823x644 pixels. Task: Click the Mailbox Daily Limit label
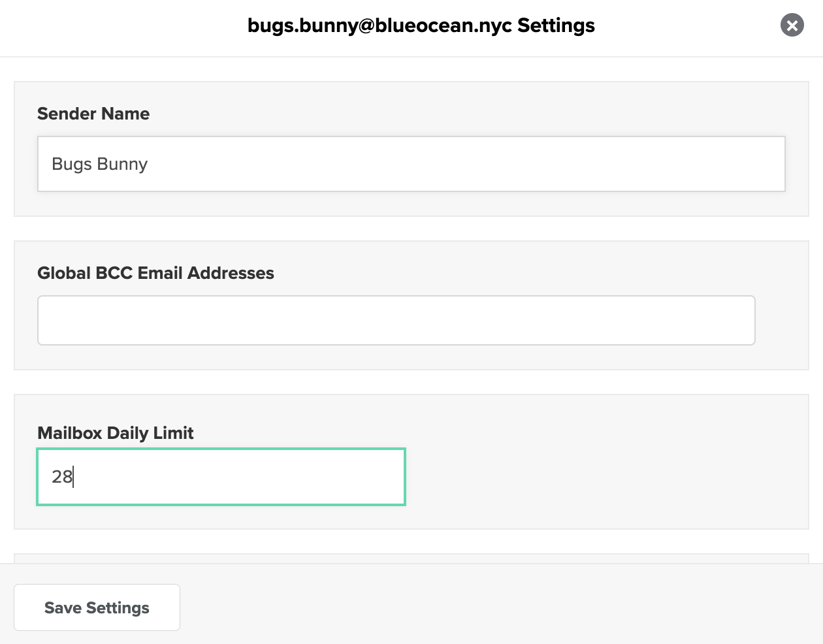point(116,433)
